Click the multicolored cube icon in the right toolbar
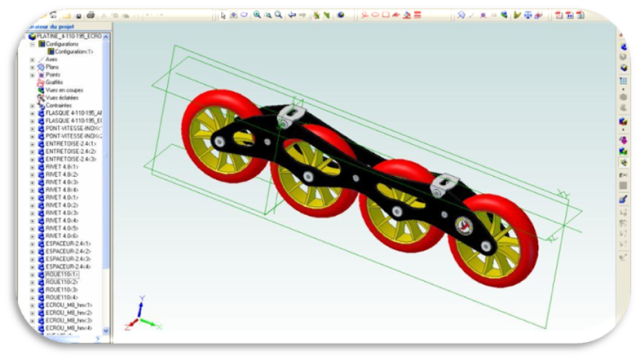 tap(623, 121)
